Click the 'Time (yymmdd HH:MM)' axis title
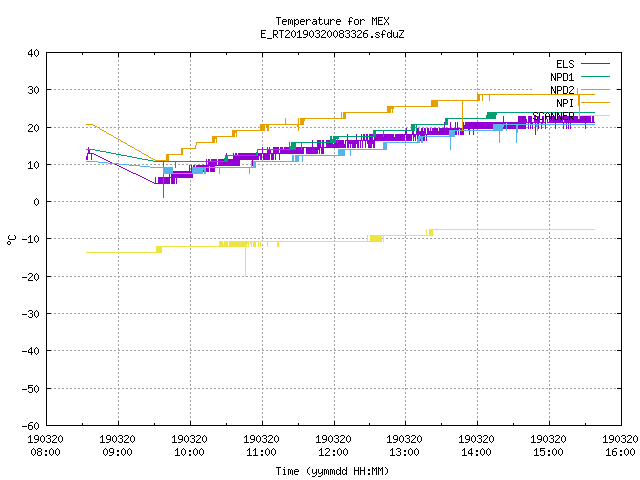The image size is (640, 480). 332,471
